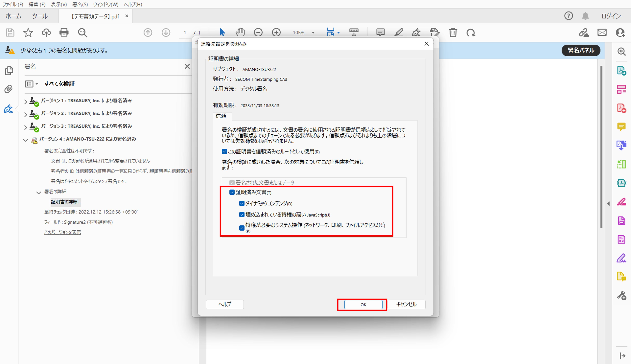Click the trash delete icon
631x364 pixels.
tap(453, 33)
